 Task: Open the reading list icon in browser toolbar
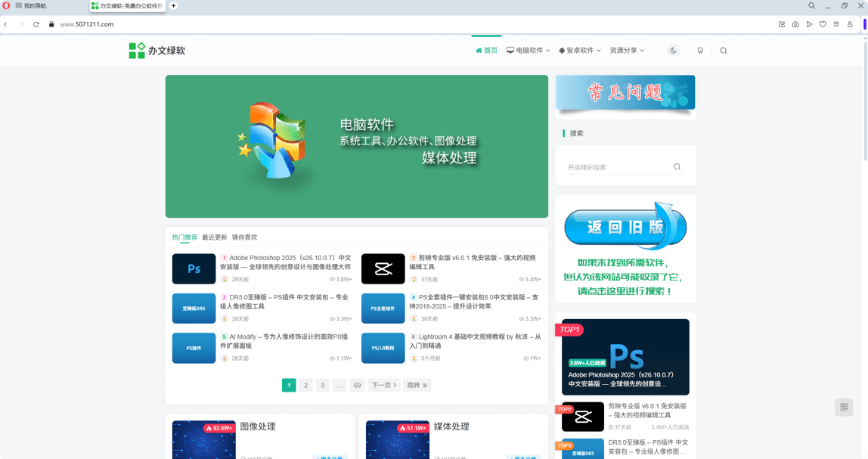point(836,23)
